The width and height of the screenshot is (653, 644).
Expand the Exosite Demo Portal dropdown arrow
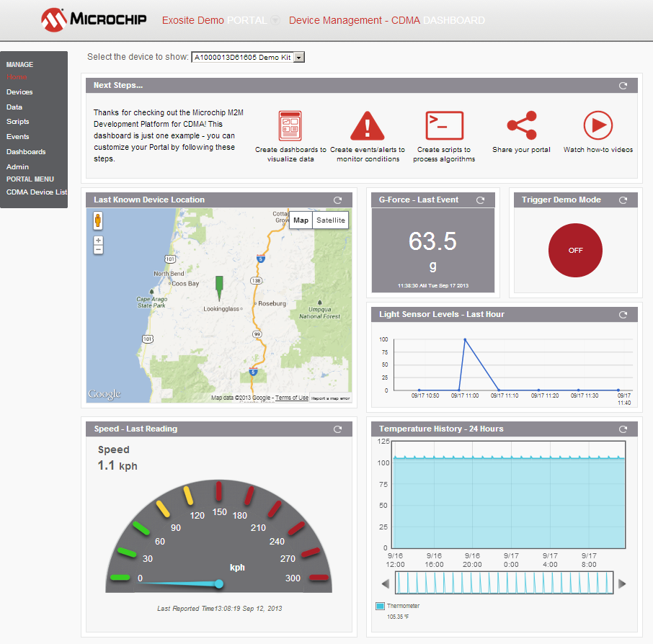click(275, 21)
